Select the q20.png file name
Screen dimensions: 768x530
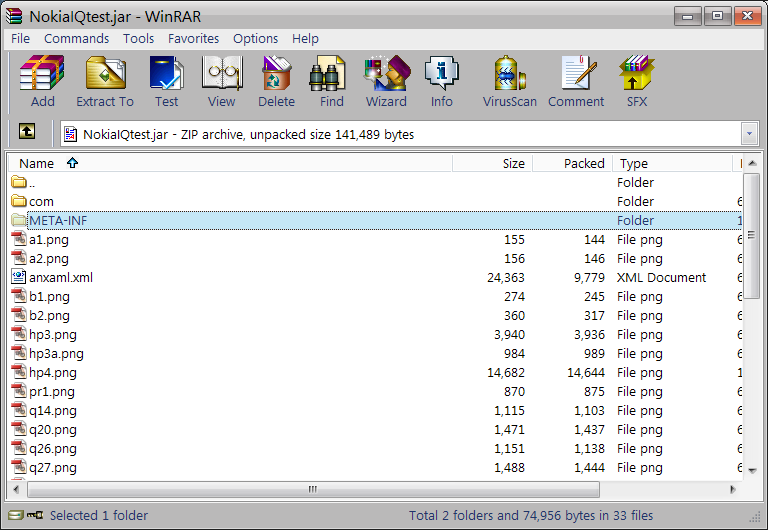point(53,430)
